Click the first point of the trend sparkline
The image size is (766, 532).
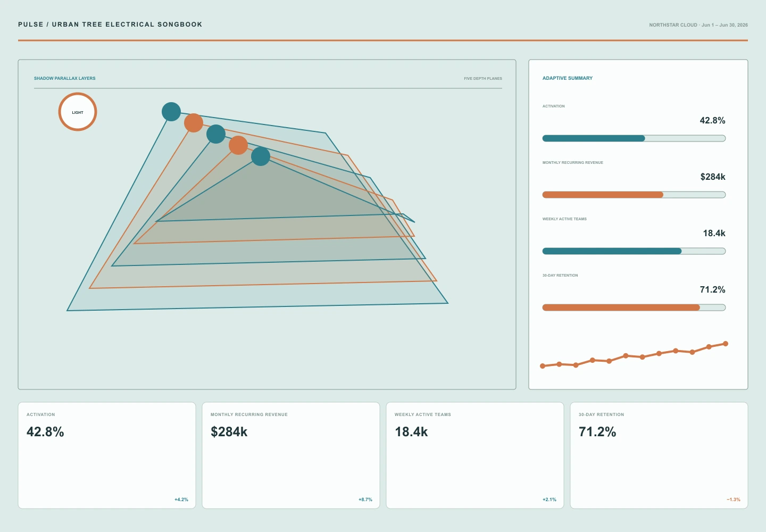point(543,366)
